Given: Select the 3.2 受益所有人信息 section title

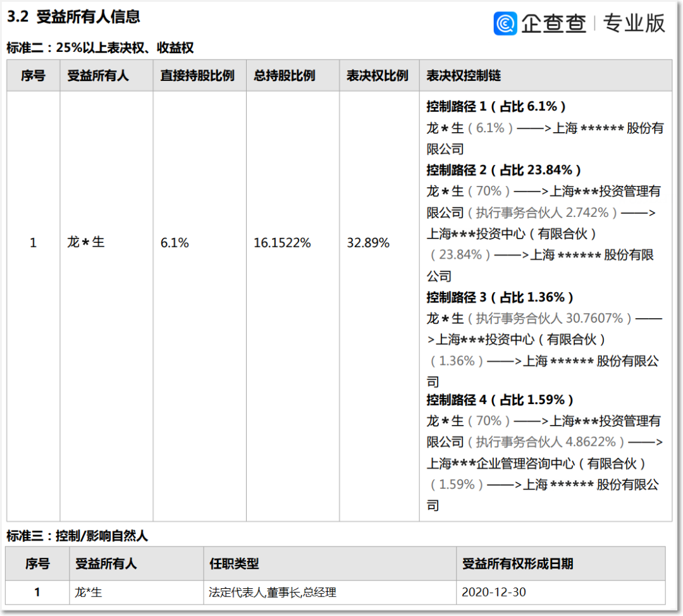Looking at the screenshot, I should [x=73, y=17].
